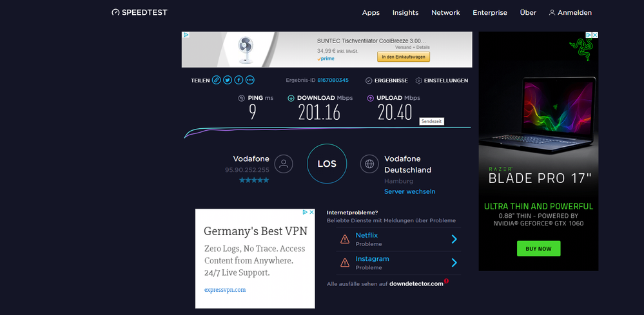The height and width of the screenshot is (315, 644).
Task: Click the Vodafone Deutschland server name
Action: point(408,164)
